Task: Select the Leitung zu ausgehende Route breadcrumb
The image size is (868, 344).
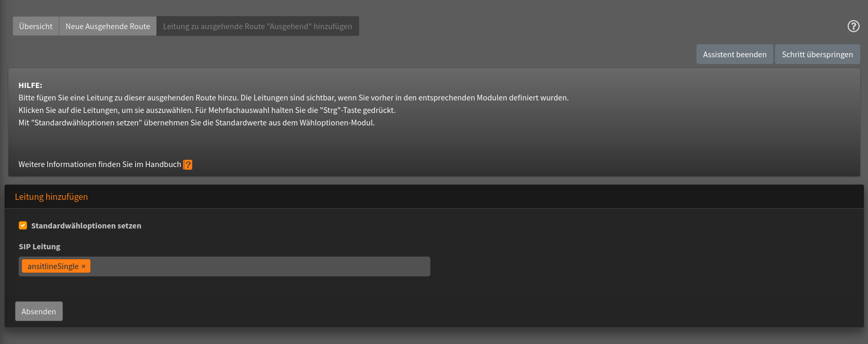Action: point(257,26)
